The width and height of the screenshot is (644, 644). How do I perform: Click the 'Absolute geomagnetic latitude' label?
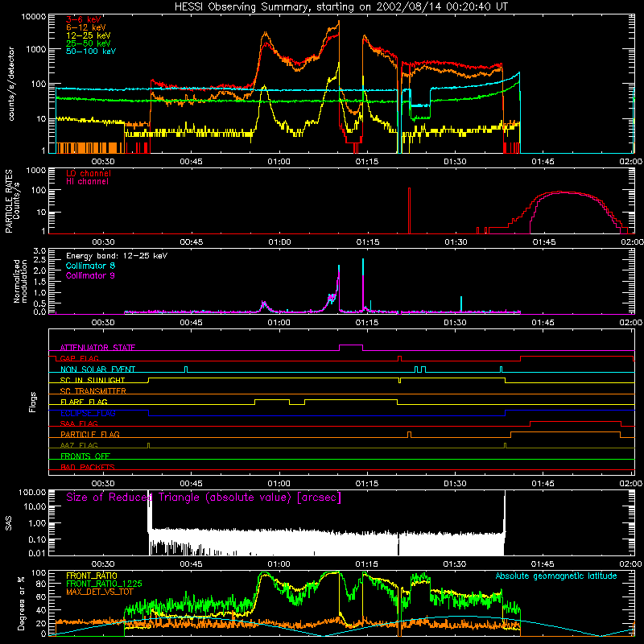(556, 576)
